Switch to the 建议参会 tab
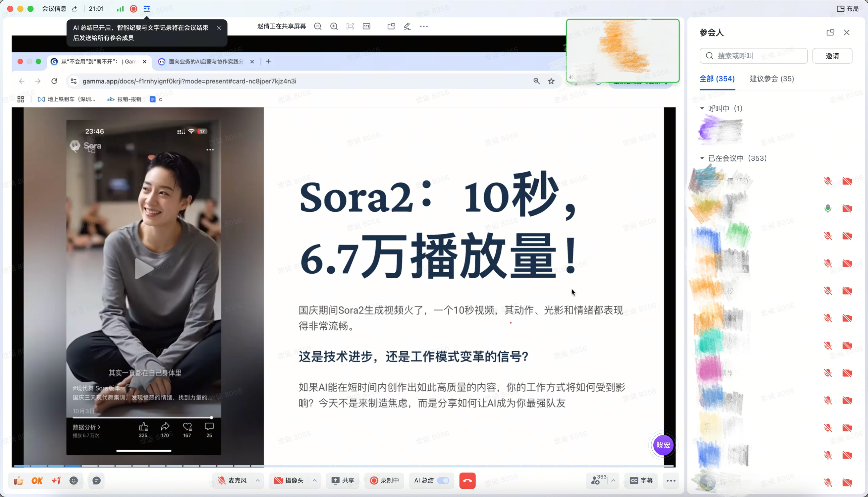 click(x=772, y=79)
